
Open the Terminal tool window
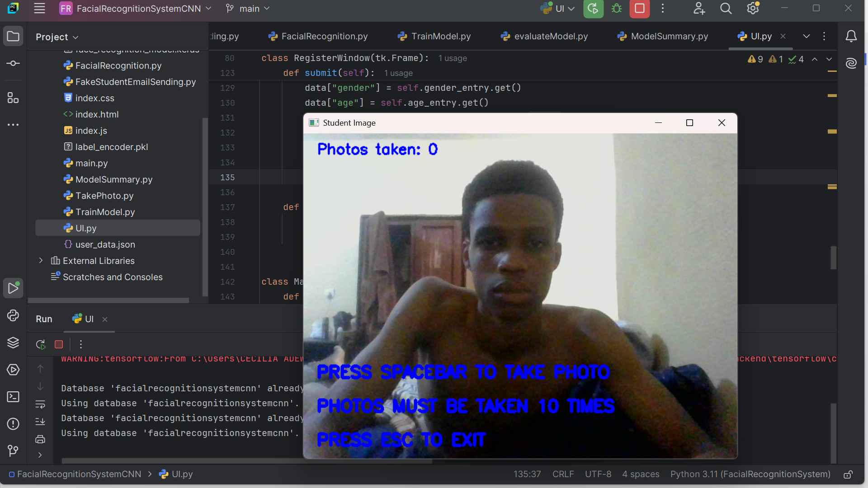point(13,397)
